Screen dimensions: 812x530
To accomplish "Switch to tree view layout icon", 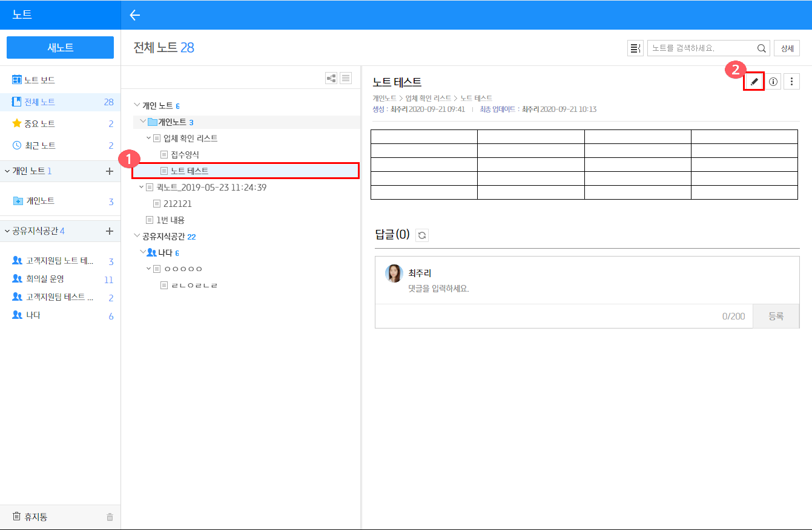I will 331,78.
